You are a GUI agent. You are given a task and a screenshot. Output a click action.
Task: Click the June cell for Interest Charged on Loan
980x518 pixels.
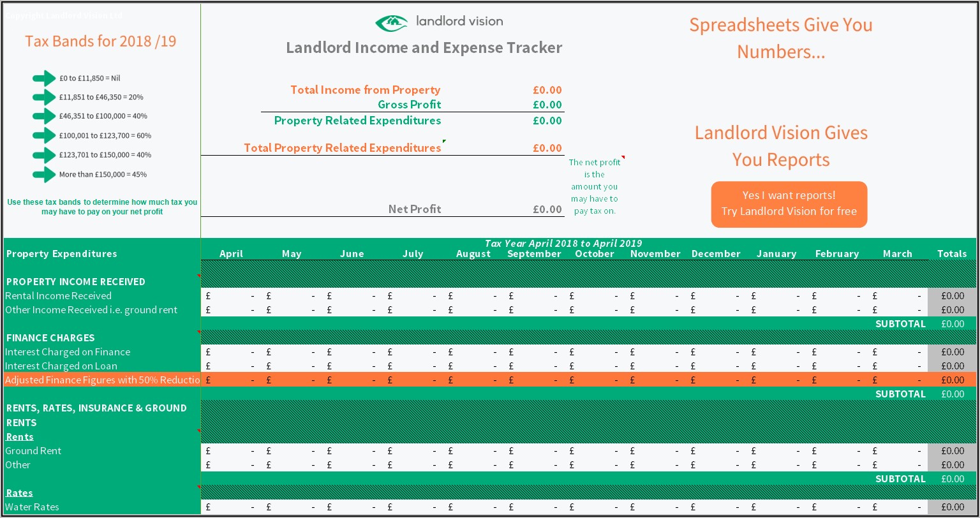pos(352,366)
